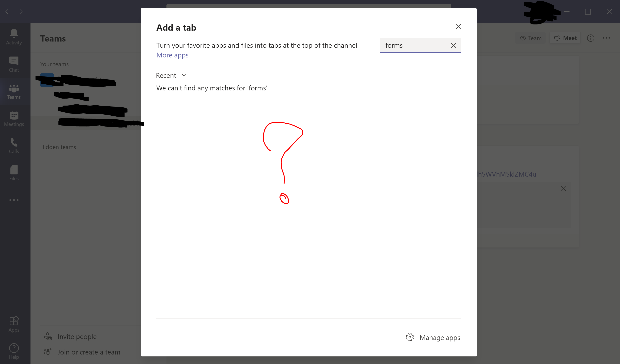
Task: Open more options ellipsis near Meet
Action: [x=606, y=38]
